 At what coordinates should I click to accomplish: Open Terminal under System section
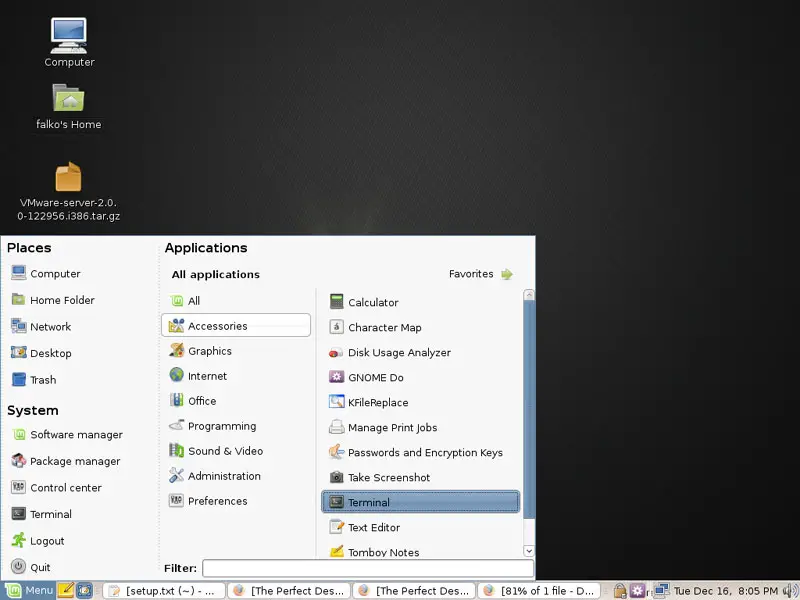(41, 514)
